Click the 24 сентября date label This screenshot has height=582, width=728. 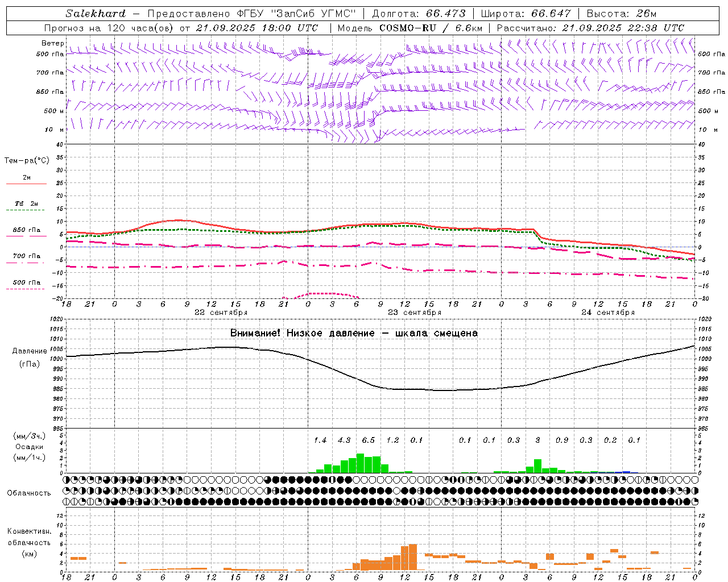coord(607,313)
